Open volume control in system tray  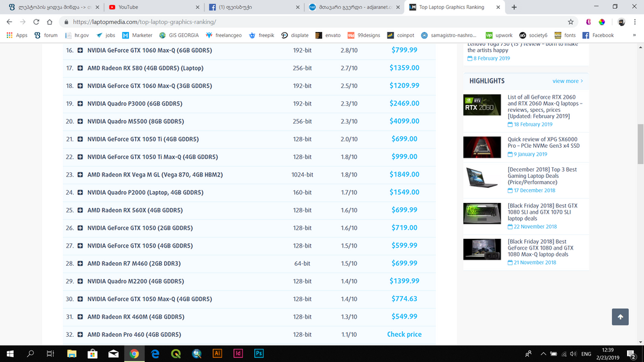574,354
